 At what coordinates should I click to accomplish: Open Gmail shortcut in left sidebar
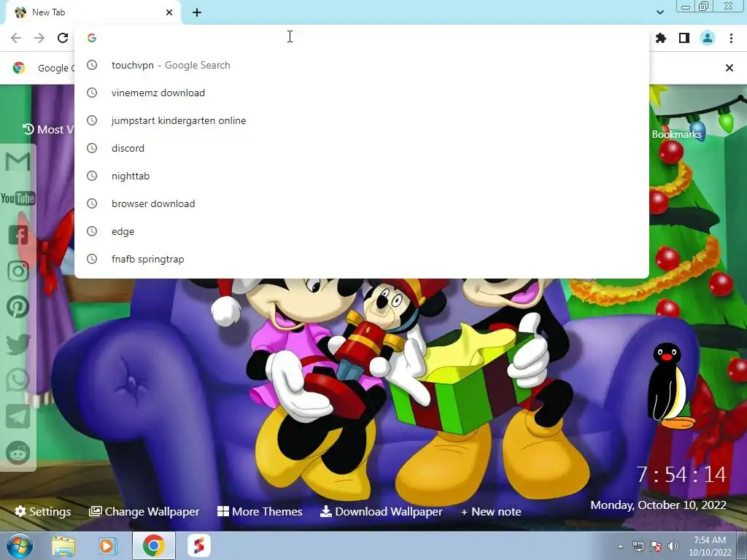tap(18, 161)
